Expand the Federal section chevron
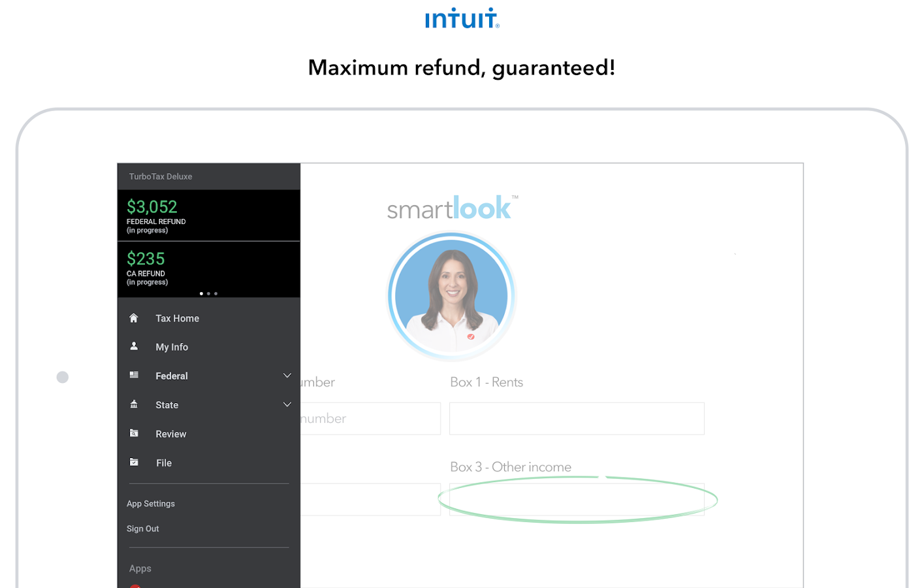The height and width of the screenshot is (588, 924). (x=287, y=376)
